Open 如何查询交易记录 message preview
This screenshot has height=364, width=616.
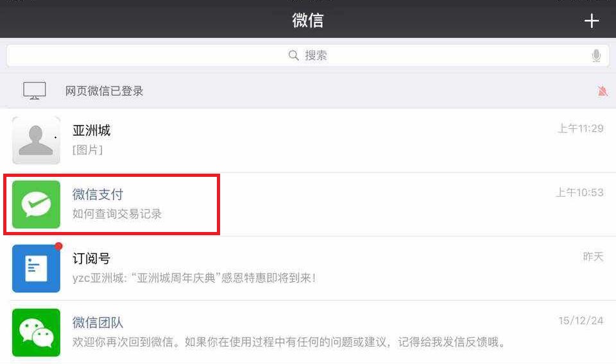[x=117, y=214]
